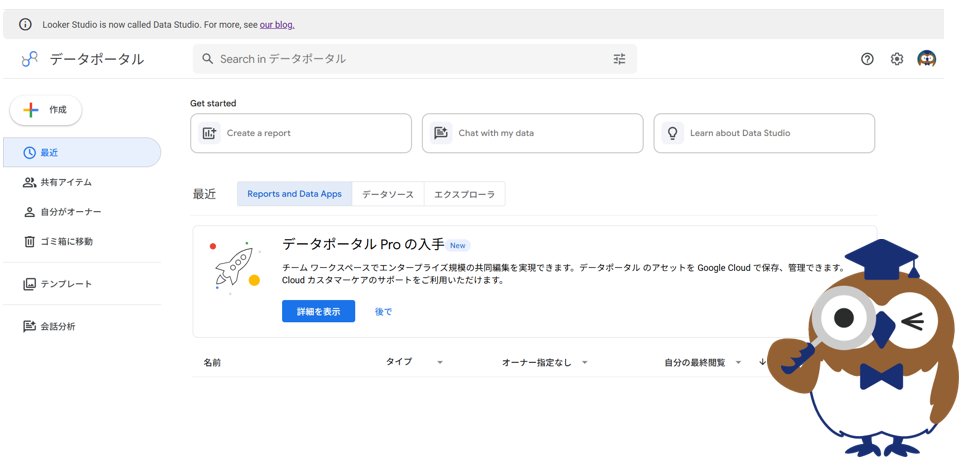Click the 詳細を表示 button

coord(318,311)
